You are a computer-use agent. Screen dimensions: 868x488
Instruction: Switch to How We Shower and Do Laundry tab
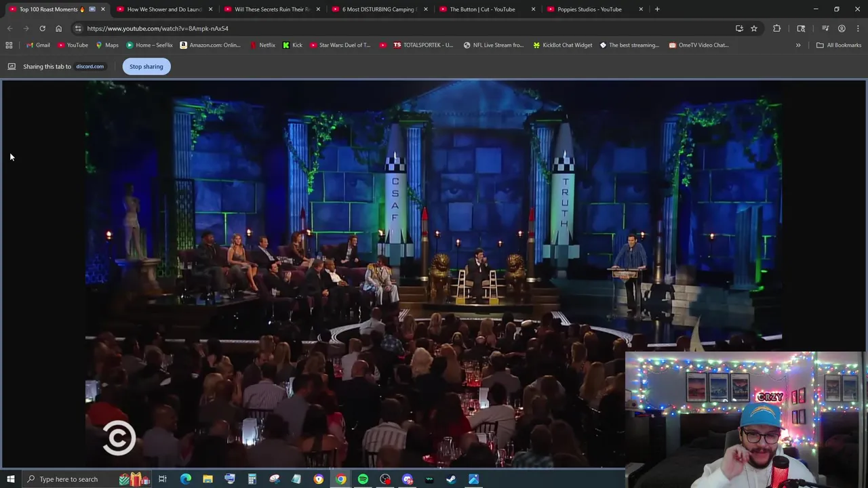point(163,9)
